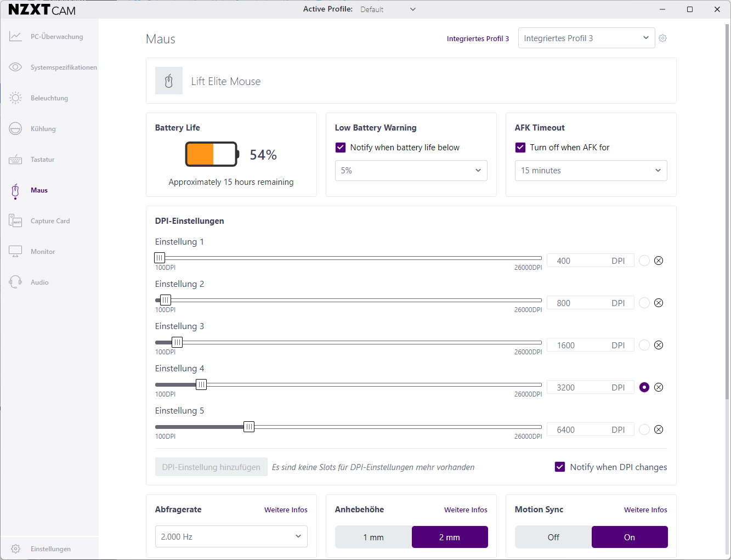The image size is (731, 560).
Task: Click the Tastatur keyboard icon
Action: tap(15, 160)
